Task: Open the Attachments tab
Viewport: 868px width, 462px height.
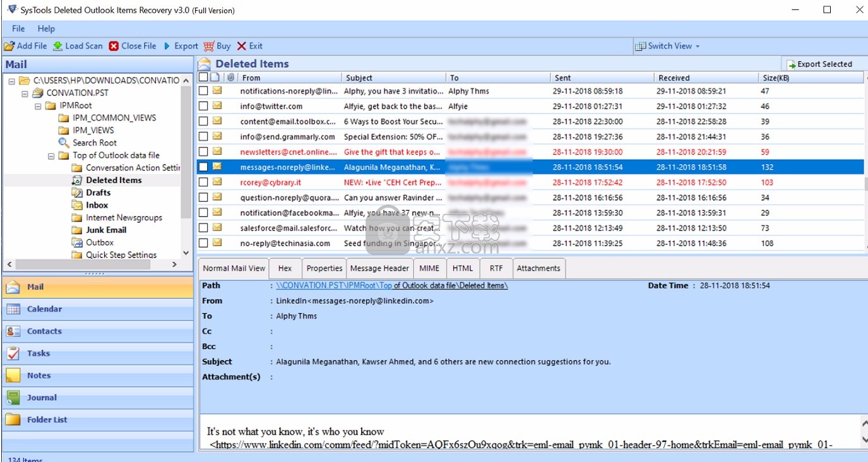Action: pos(538,268)
